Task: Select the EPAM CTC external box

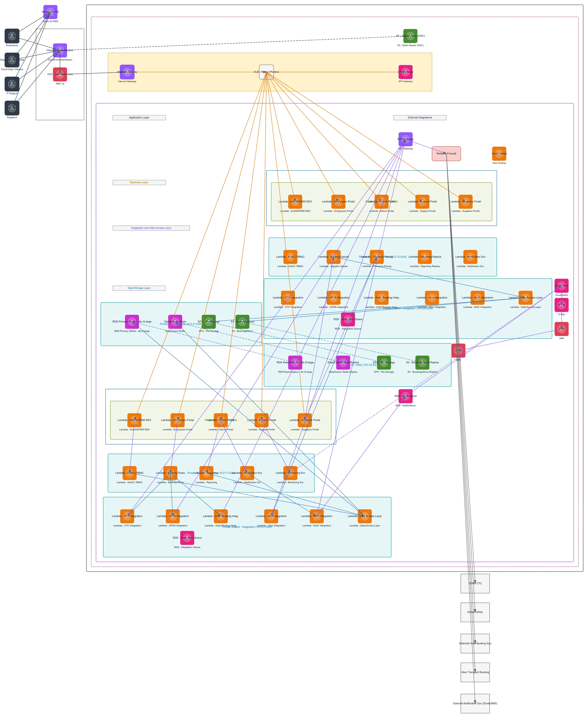Action: [475, 584]
